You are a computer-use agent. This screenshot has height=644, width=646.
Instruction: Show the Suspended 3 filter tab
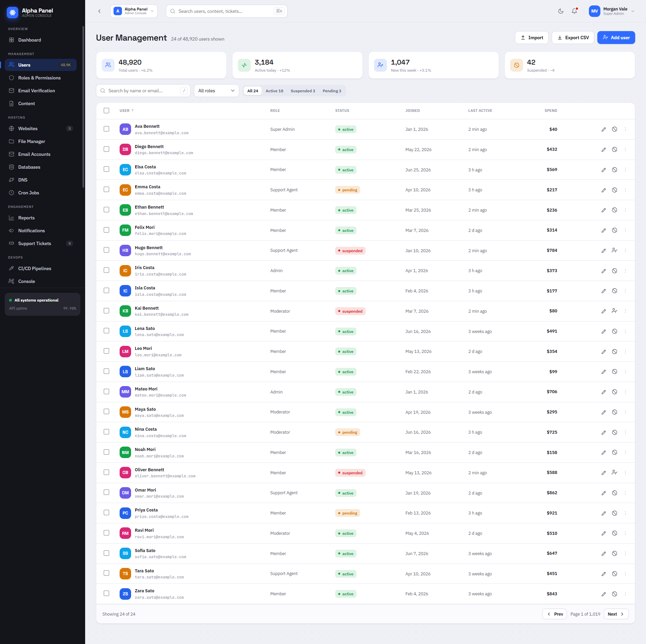coord(303,91)
